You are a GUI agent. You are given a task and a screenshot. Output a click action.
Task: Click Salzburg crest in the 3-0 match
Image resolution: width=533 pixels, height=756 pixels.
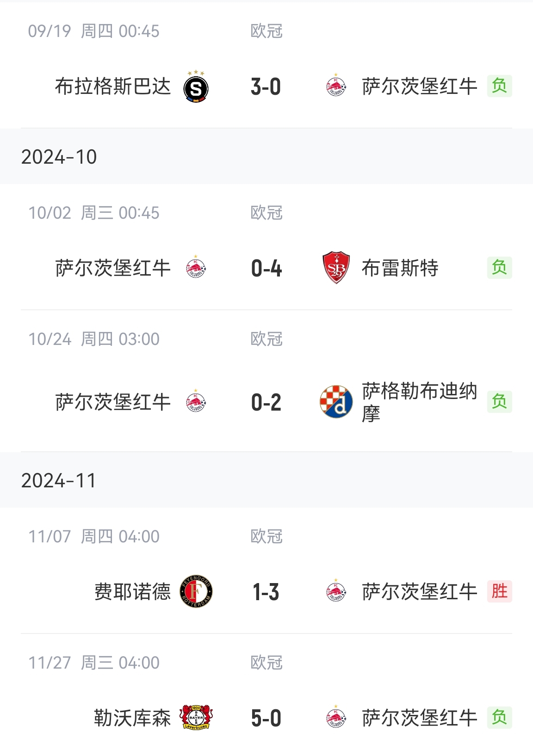[336, 86]
